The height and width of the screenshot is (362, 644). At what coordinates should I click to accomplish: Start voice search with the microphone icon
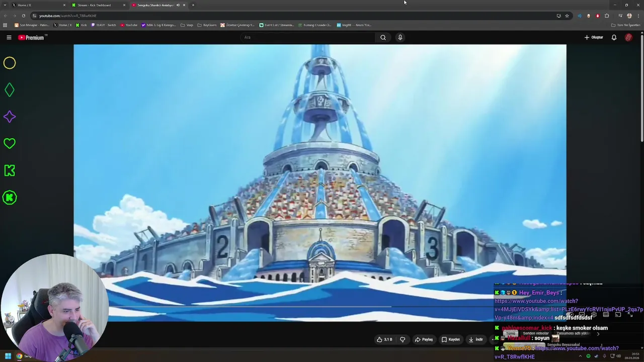(400, 37)
